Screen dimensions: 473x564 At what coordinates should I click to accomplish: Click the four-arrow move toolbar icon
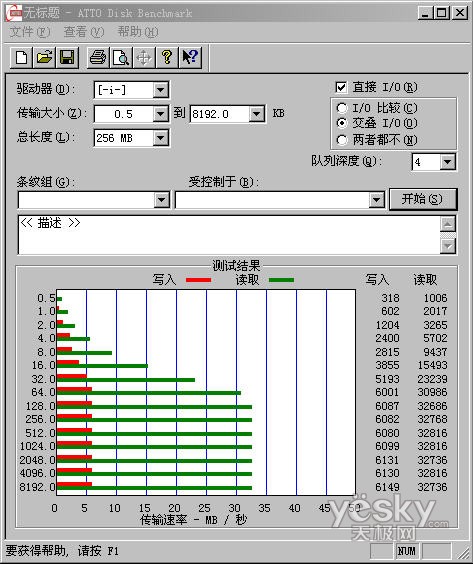pos(144,57)
